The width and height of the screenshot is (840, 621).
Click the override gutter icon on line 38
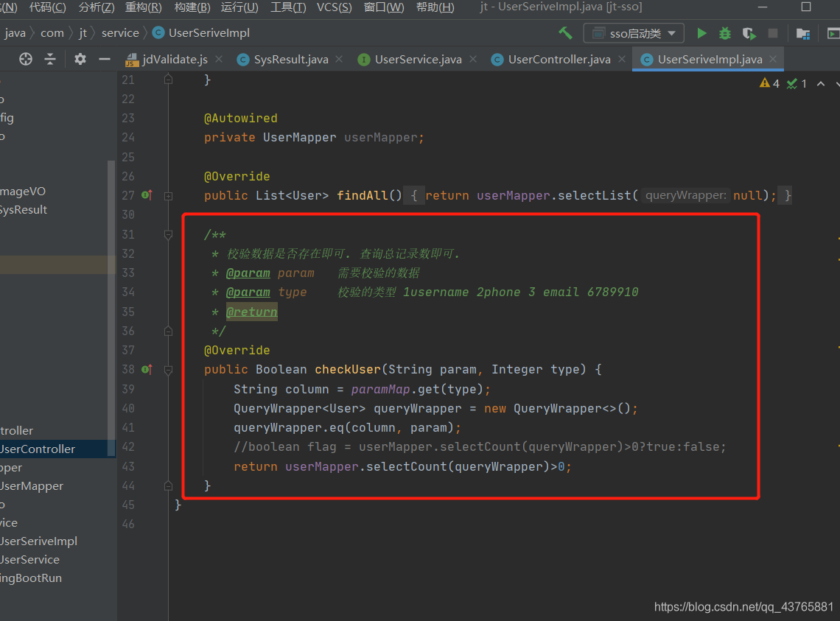coord(147,369)
